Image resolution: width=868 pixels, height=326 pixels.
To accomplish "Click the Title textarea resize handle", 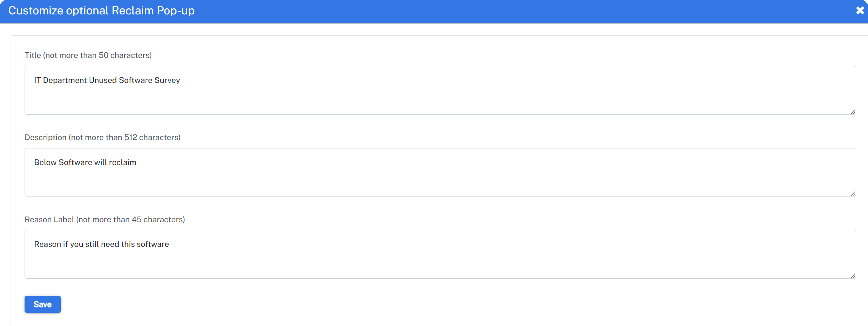I will 853,112.
